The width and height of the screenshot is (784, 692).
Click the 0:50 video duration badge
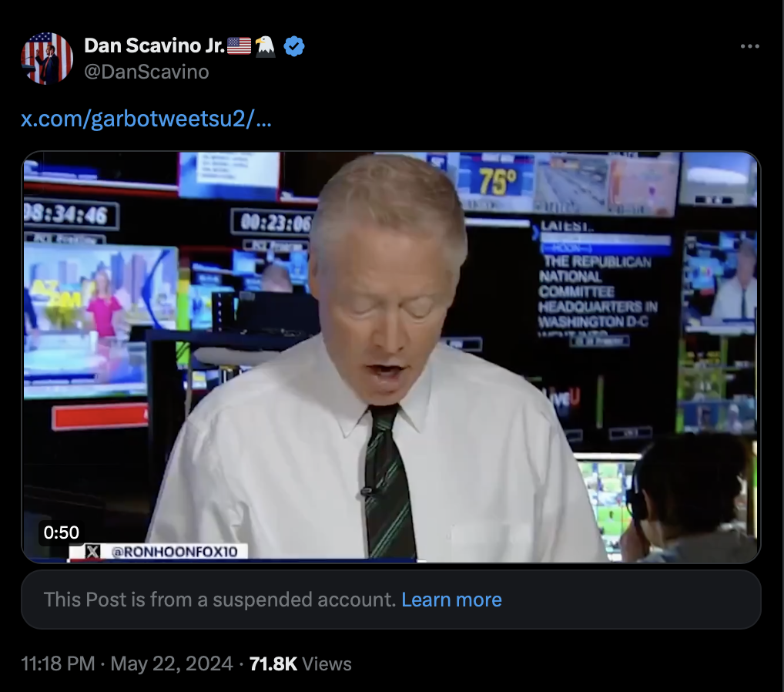[x=61, y=532]
